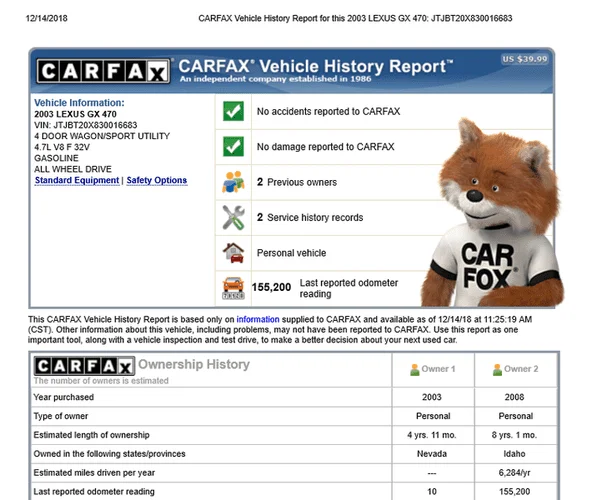Click Owner 1 year purchased 2003
The width and height of the screenshot is (612, 500).
tap(432, 397)
